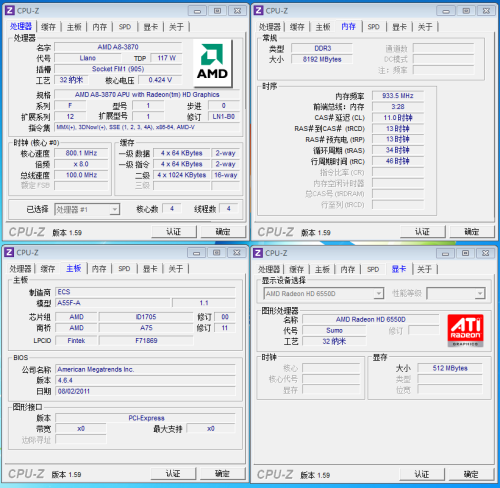Click 认证 button in the graphics window
500x488 pixels.
[x=422, y=474]
